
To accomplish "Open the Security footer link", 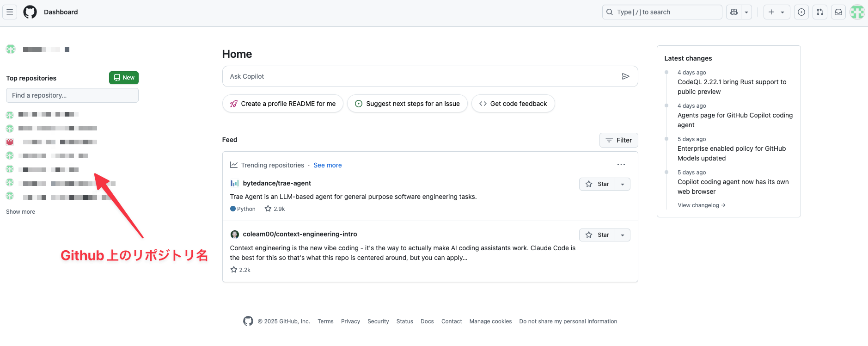I will click(378, 321).
